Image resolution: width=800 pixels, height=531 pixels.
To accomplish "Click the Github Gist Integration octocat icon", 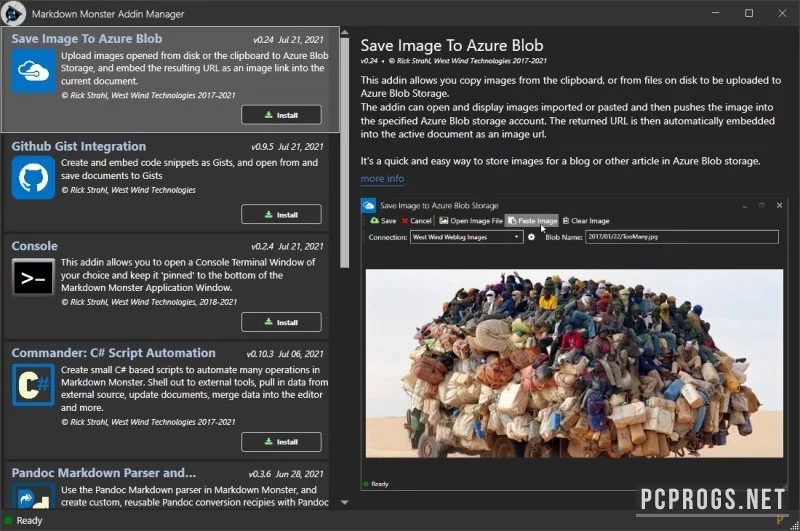I will pyautogui.click(x=33, y=178).
